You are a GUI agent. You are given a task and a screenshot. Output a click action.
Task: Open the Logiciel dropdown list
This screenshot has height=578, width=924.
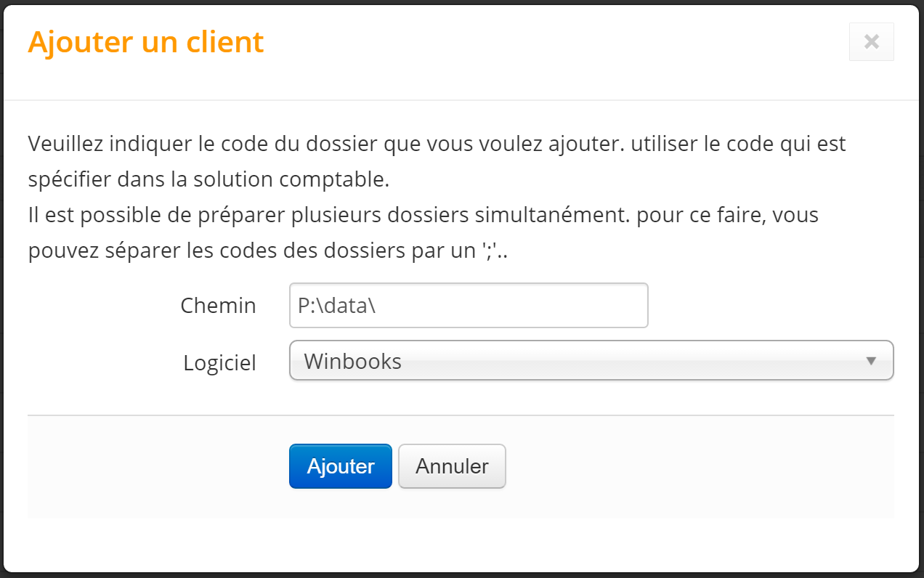click(591, 360)
